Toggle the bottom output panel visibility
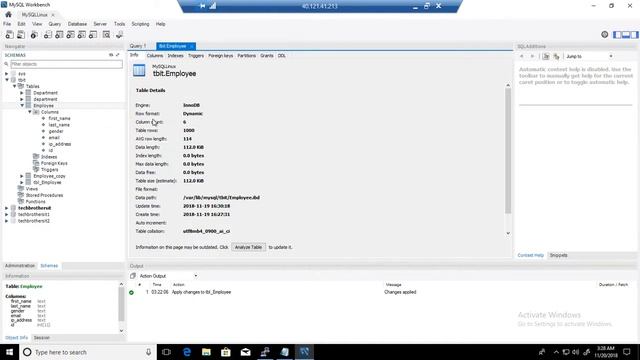The height and width of the screenshot is (360, 640). coord(626,35)
